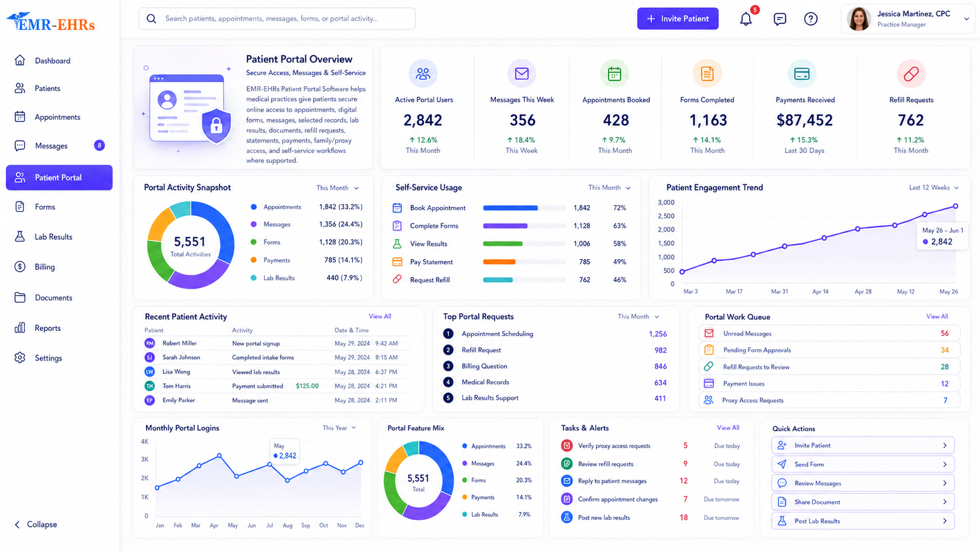
Task: Click the Book Appointment calendar icon
Action: 397,208
